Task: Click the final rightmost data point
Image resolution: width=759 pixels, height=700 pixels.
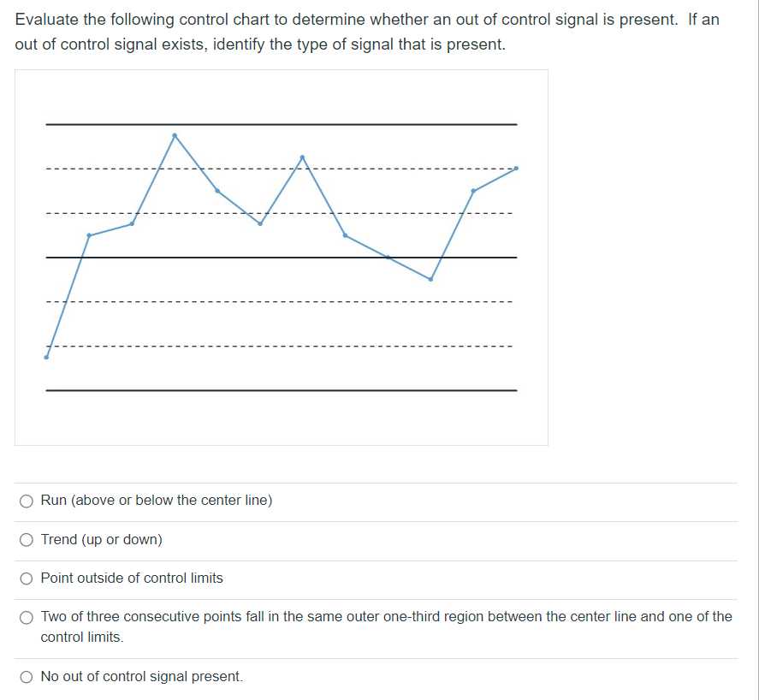Action: (x=514, y=169)
